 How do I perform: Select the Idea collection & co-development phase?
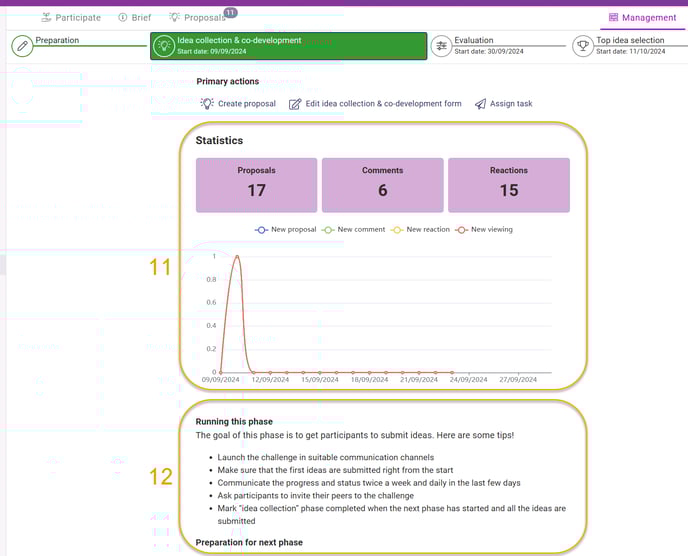(x=288, y=46)
